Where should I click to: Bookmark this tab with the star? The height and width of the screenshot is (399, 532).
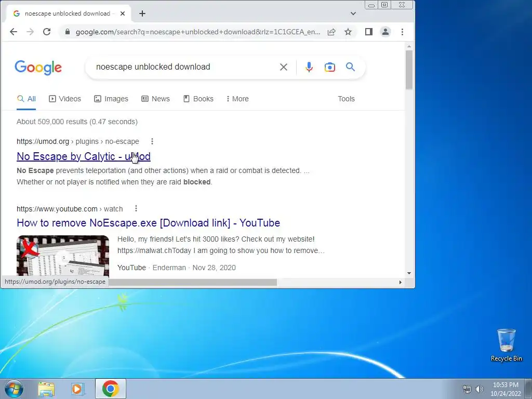point(348,32)
